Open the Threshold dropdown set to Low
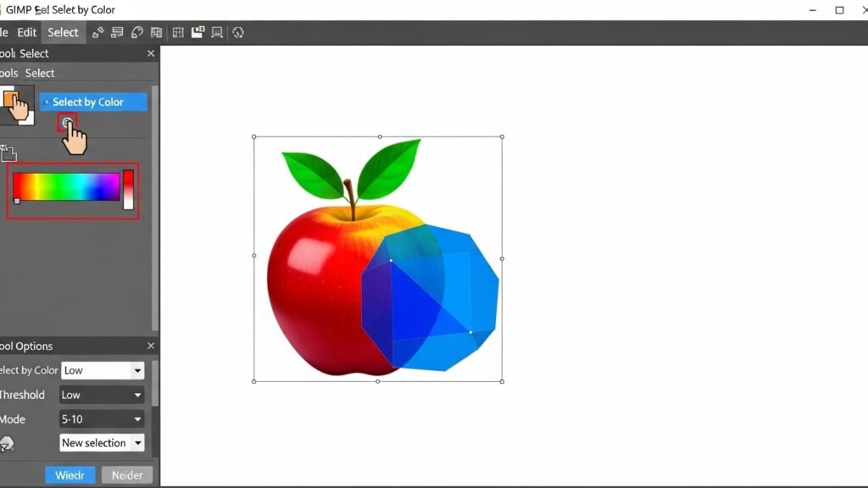Viewport: 868px width, 488px height. [x=101, y=394]
